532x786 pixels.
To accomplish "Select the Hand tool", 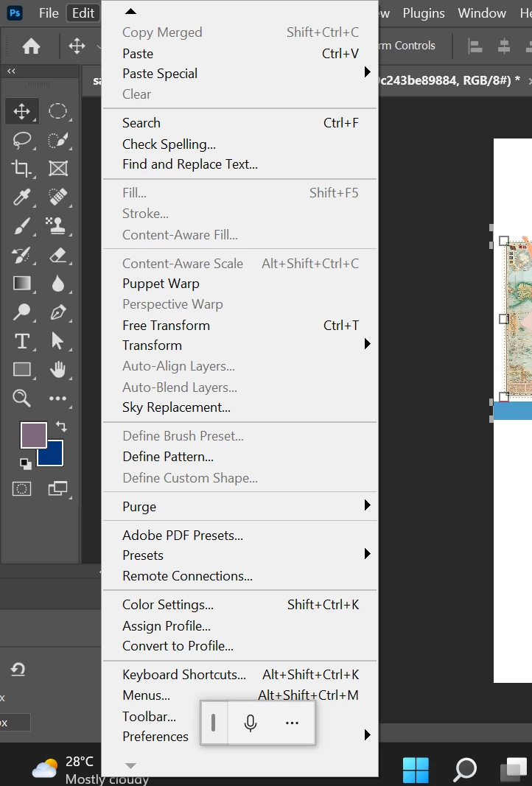I will [57, 370].
